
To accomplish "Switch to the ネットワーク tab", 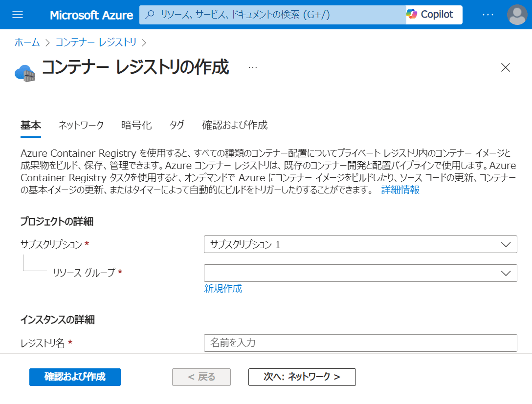I will coord(81,125).
